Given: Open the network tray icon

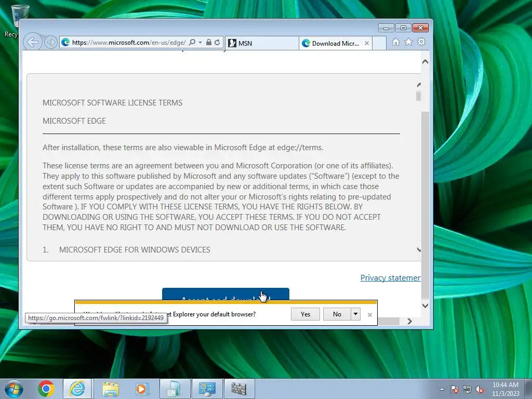Looking at the screenshot, I should coord(467,390).
